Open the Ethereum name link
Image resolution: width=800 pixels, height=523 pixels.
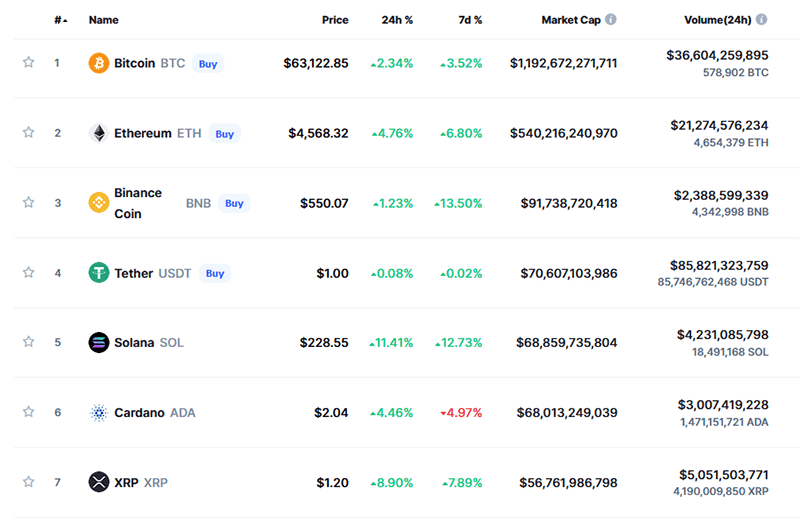point(143,133)
